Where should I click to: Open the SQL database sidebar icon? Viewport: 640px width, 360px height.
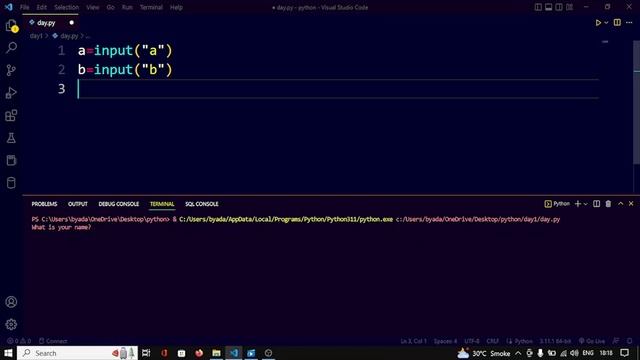click(x=11, y=182)
